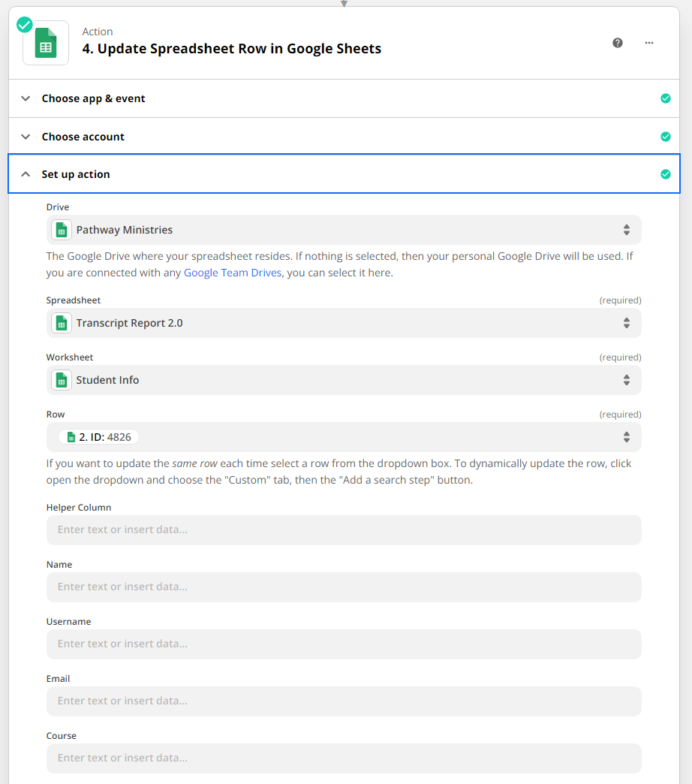Click the Choose account heading text
Image resolution: width=692 pixels, height=784 pixels.
click(83, 137)
